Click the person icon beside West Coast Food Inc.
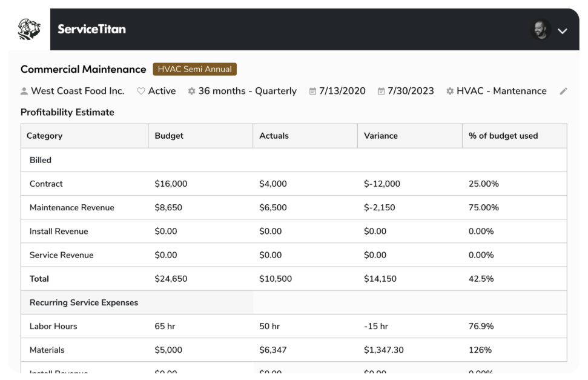Viewport: 588px width, 380px height. click(x=24, y=92)
